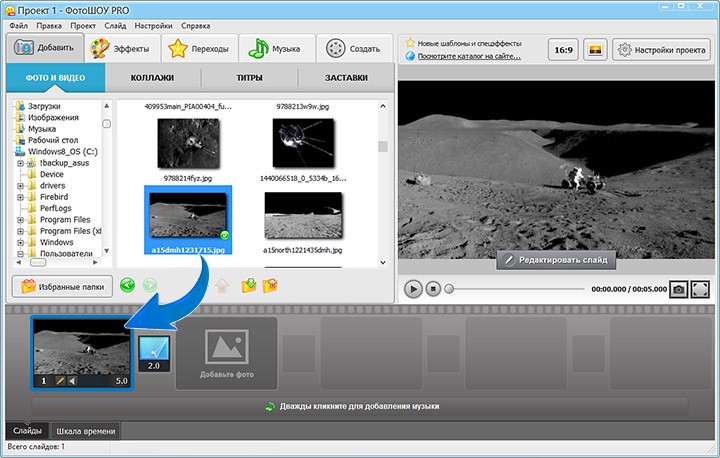Select the 16:9 aspect ratio button
The height and width of the screenshot is (458, 720).
coord(564,49)
